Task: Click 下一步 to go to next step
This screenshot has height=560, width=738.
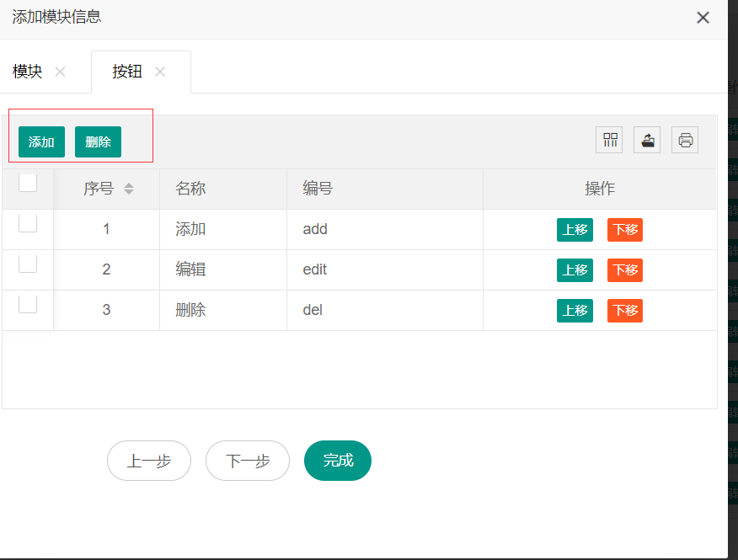Action: [x=248, y=461]
